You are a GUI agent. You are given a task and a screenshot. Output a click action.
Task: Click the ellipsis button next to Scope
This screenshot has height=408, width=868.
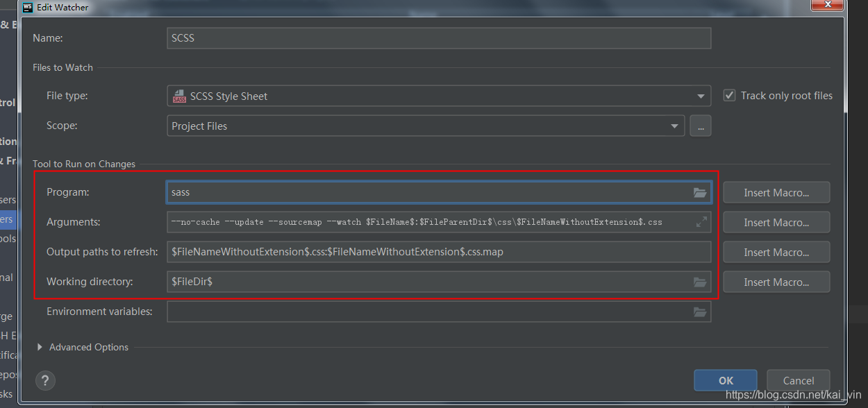(x=700, y=126)
